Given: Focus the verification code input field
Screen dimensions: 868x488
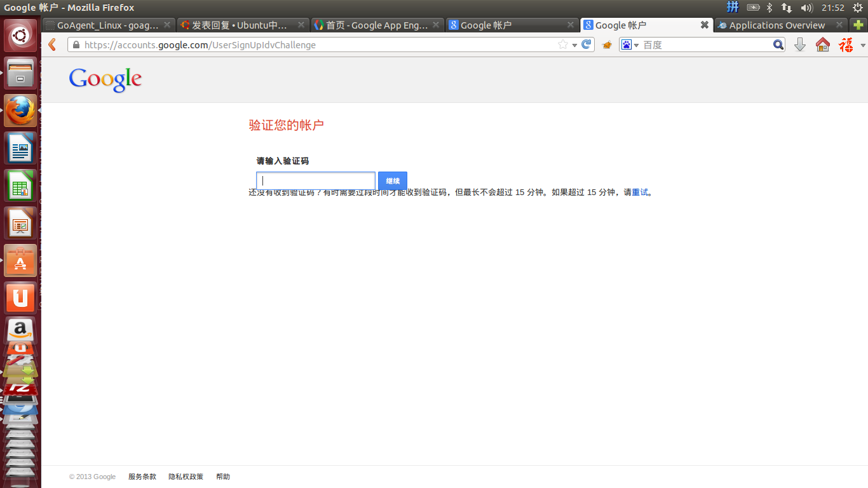Looking at the screenshot, I should pyautogui.click(x=316, y=181).
